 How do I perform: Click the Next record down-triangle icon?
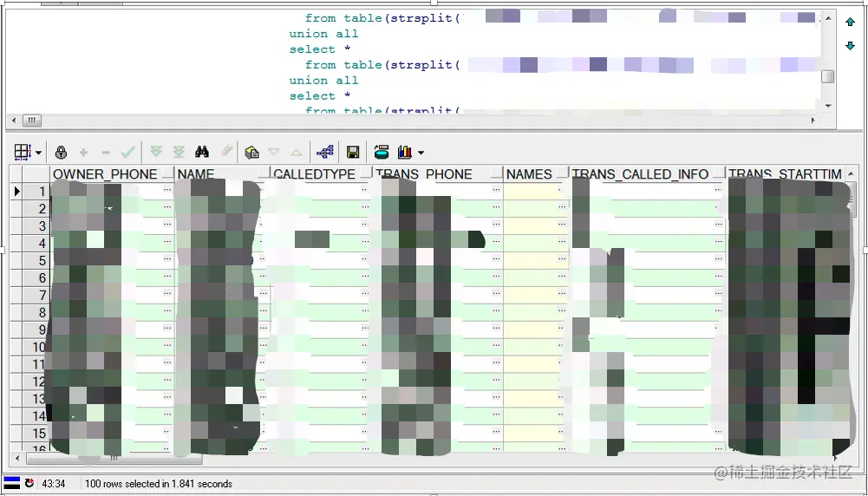tap(274, 152)
